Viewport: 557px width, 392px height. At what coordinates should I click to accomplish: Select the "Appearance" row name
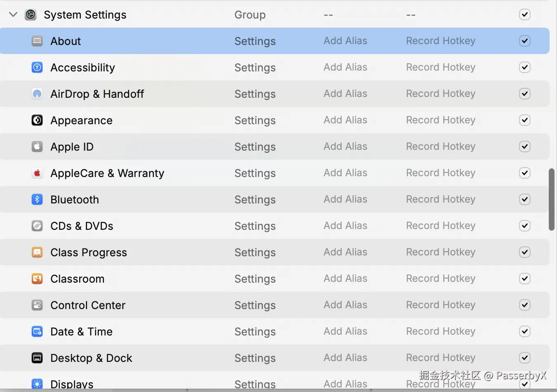tap(81, 120)
